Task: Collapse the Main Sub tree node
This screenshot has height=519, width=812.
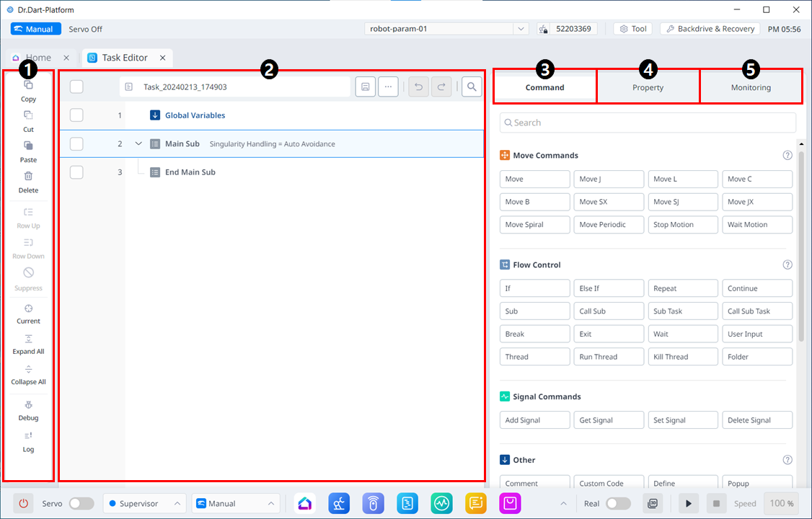Action: [x=138, y=143]
